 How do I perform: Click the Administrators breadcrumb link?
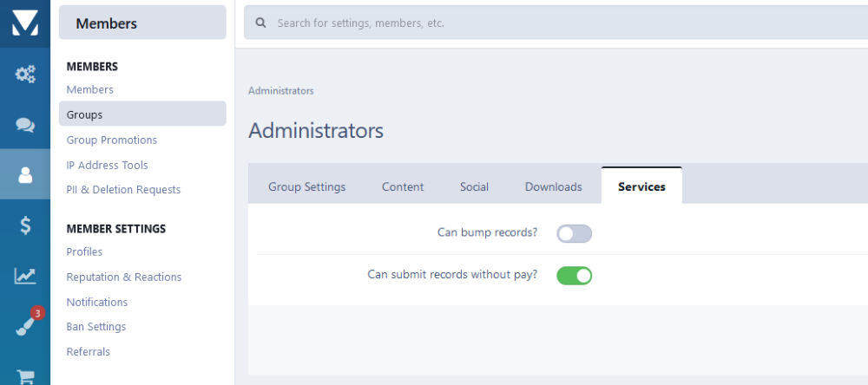click(280, 91)
